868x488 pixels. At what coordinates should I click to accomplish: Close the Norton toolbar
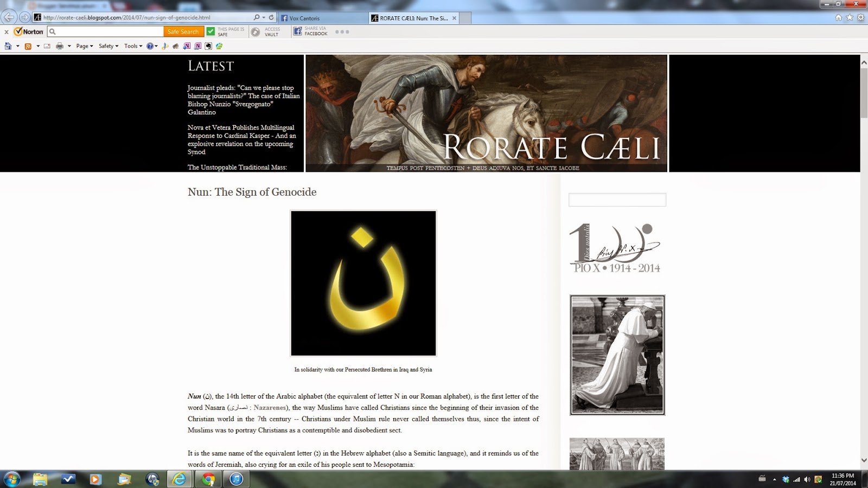click(x=7, y=32)
